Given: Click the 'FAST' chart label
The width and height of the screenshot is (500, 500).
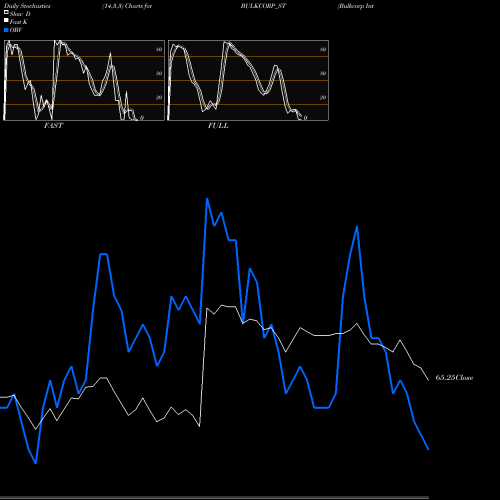Looking at the screenshot, I should [x=53, y=126].
